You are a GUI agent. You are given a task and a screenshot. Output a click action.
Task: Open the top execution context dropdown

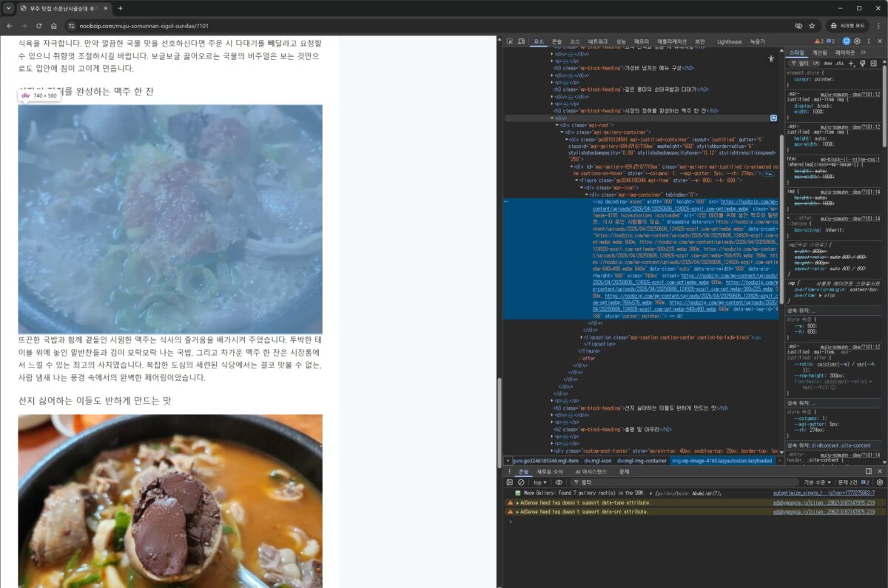point(540,482)
